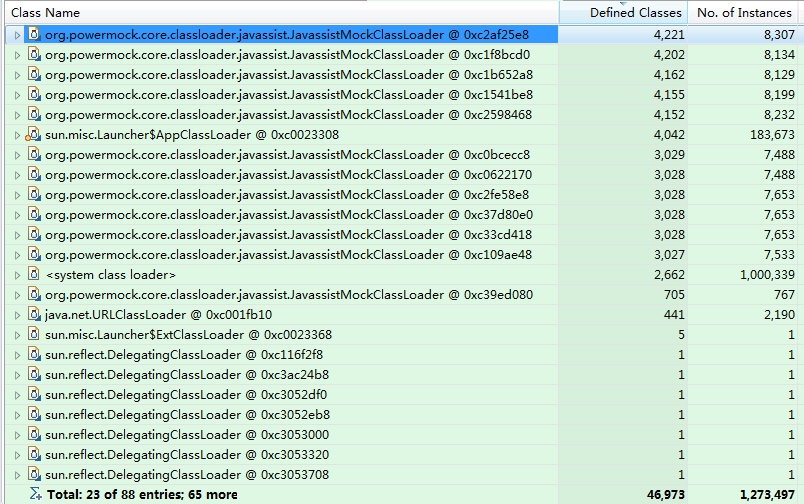Select row JavassistMockClassLoader @ 0xc1541be8
The width and height of the screenshot is (804, 504).
[x=401, y=94]
